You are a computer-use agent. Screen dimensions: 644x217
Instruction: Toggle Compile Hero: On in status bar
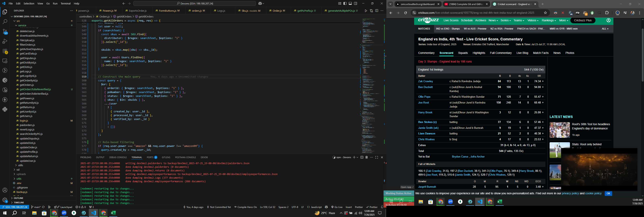tap(246, 207)
